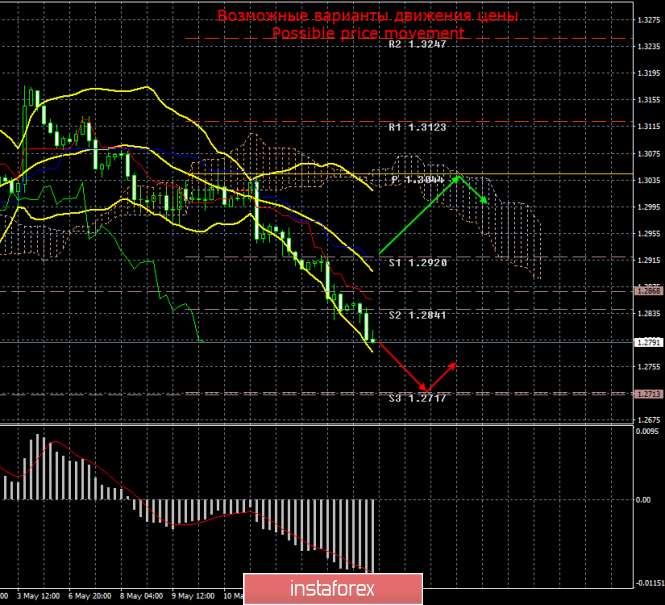This screenshot has width=665, height=605.
Task: Click the 0.00 indicator scale value
Action: (x=643, y=500)
